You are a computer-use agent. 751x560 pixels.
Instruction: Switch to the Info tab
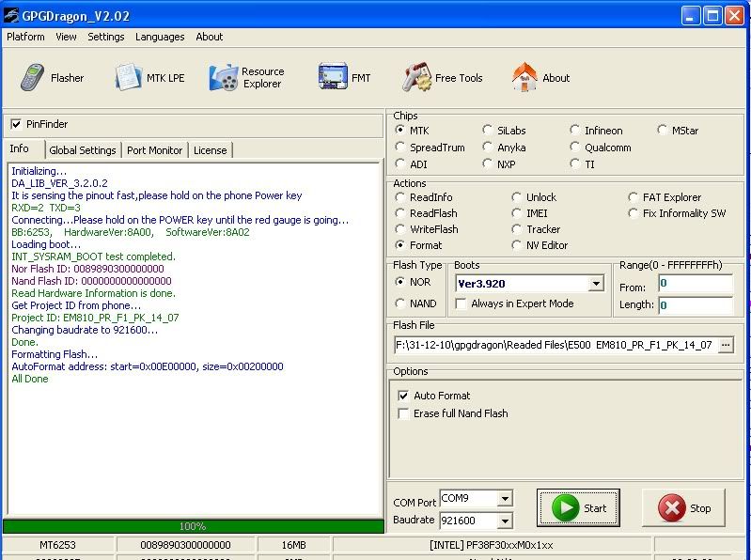point(19,148)
